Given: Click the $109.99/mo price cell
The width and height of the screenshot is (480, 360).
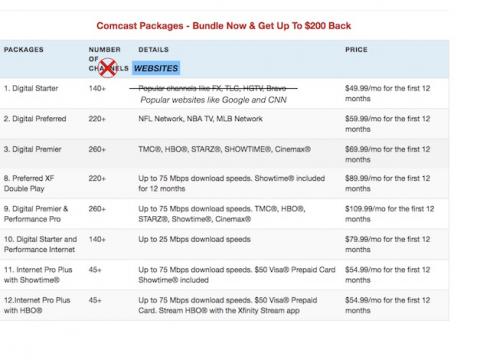Looking at the screenshot, I should coord(390,214).
